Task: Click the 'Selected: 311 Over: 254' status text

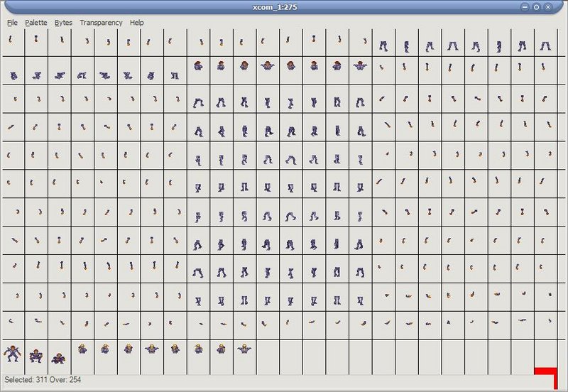Action: [43, 380]
